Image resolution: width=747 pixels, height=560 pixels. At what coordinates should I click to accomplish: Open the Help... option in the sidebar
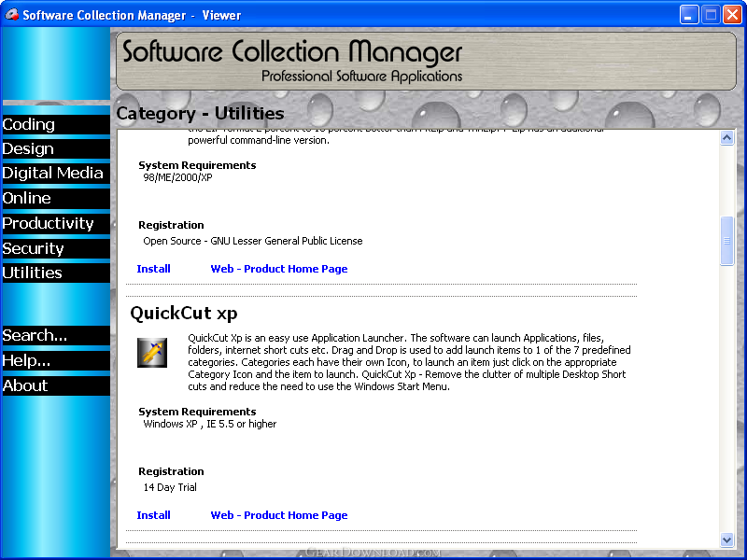(56, 360)
